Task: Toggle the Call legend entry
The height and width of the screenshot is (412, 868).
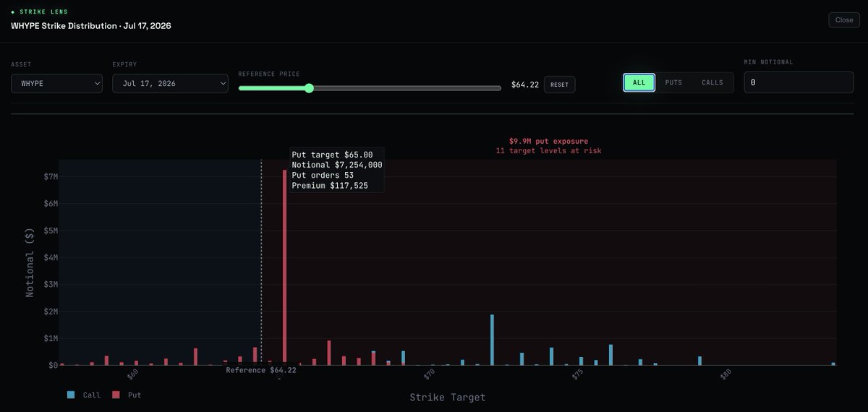Action: [x=84, y=395]
